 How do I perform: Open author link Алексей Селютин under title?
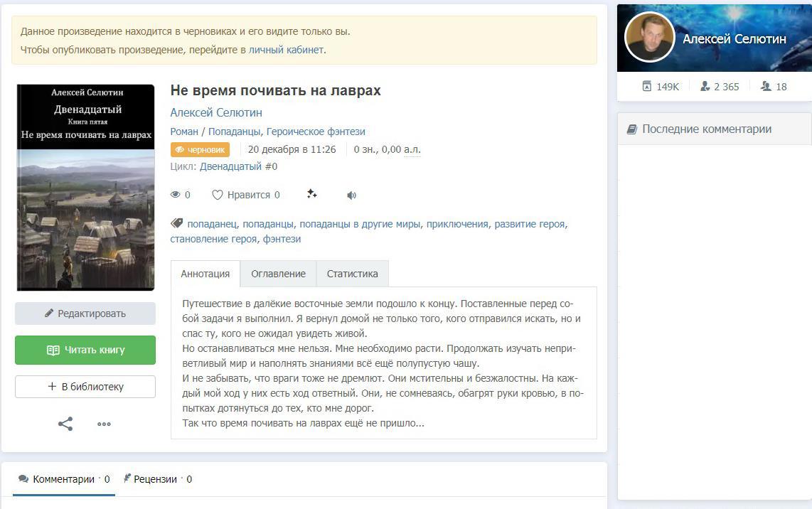(216, 112)
